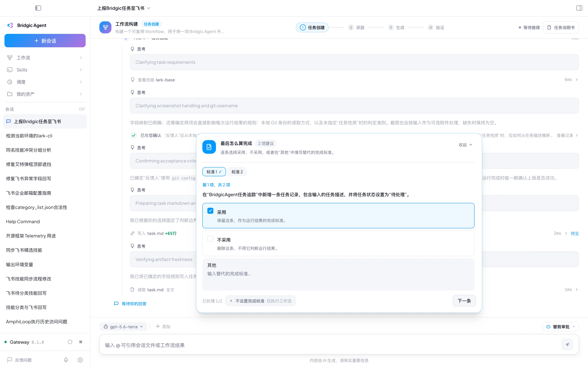Click the 查看技能 lark-base lightbulb icon
The width and height of the screenshot is (588, 369).
(x=133, y=80)
